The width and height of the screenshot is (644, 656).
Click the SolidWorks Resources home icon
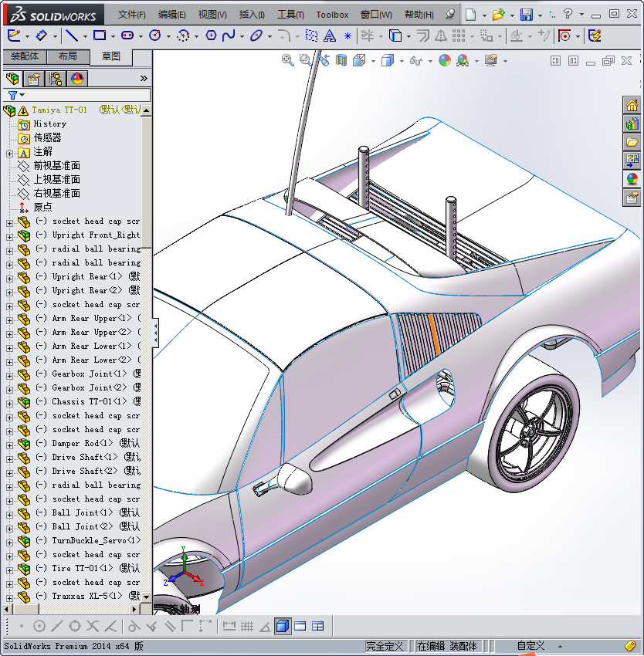[x=632, y=106]
